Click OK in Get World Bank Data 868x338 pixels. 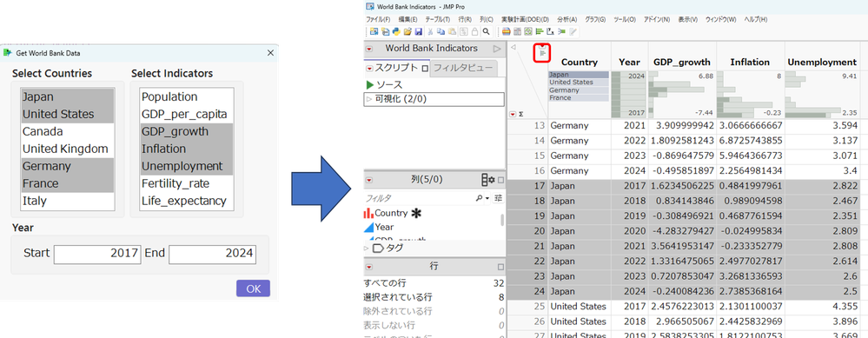(253, 288)
